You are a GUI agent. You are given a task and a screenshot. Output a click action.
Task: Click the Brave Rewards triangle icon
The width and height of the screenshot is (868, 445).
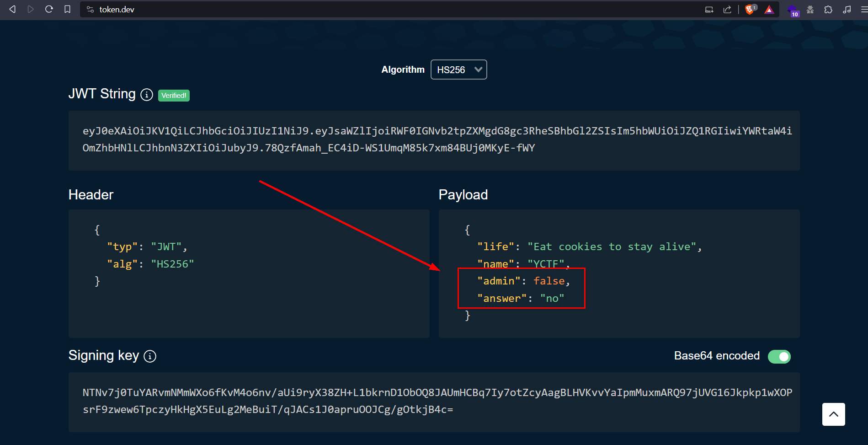769,10
